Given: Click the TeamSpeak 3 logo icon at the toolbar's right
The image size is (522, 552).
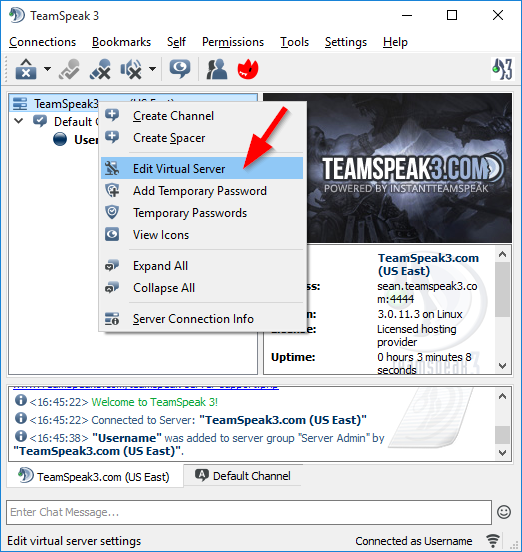Looking at the screenshot, I should click(502, 69).
